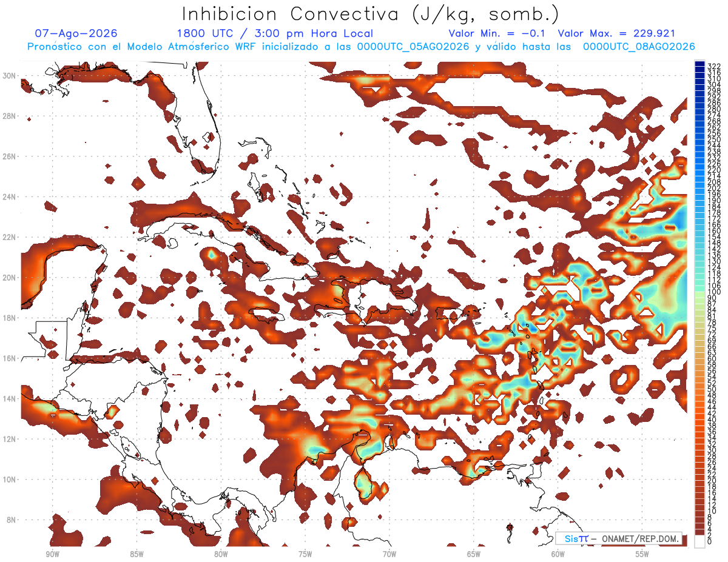Click the '70W' longitude label
Viewport: 728px width, 562px height.
[x=389, y=554]
